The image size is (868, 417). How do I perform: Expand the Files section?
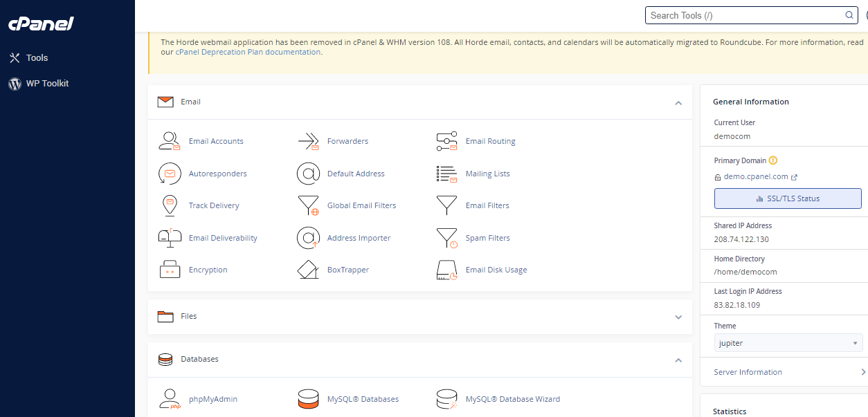coord(678,317)
